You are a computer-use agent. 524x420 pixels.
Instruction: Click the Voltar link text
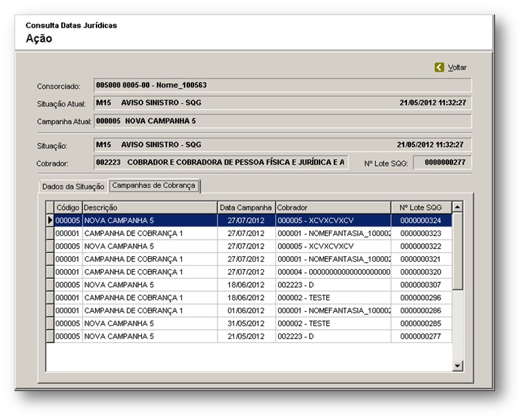click(457, 67)
